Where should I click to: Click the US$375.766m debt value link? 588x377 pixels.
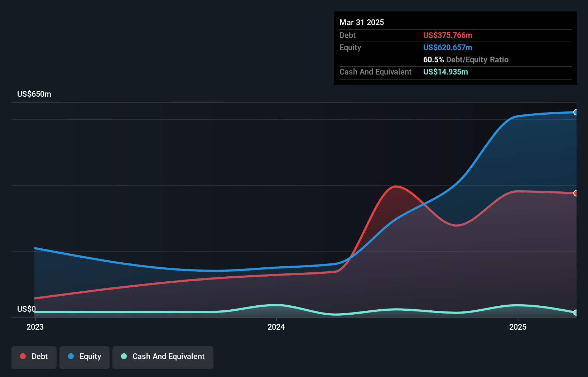click(x=448, y=35)
